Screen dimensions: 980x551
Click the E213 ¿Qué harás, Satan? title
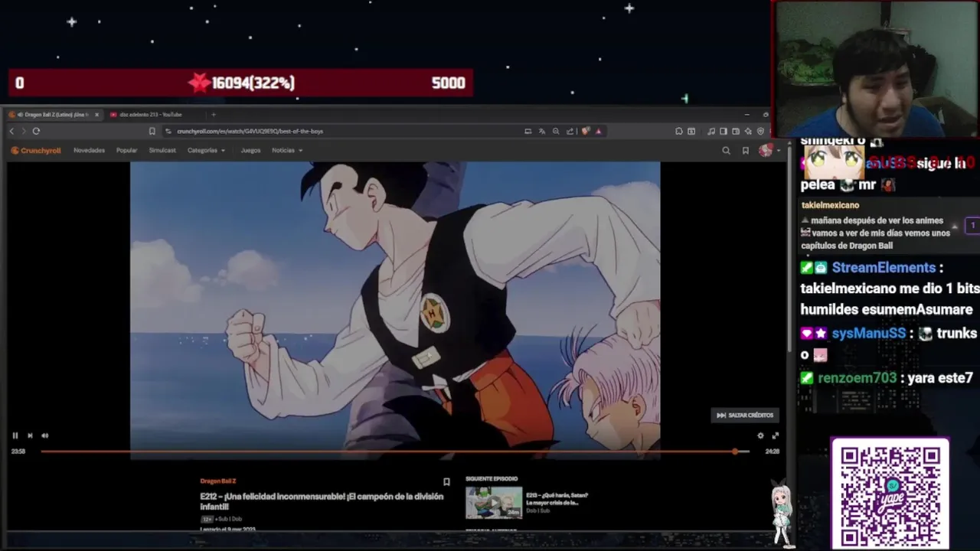pos(557,499)
